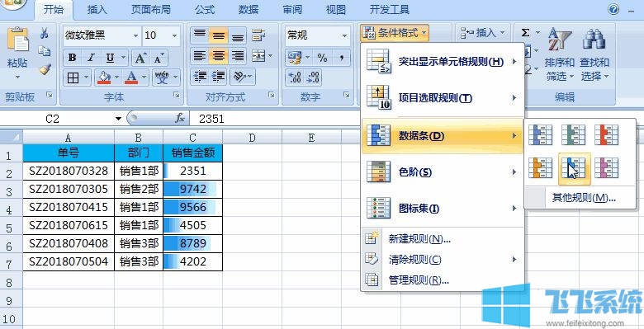644x329 pixels.
Task: Open the 图标集 icon sets submenu
Action: 443,209
